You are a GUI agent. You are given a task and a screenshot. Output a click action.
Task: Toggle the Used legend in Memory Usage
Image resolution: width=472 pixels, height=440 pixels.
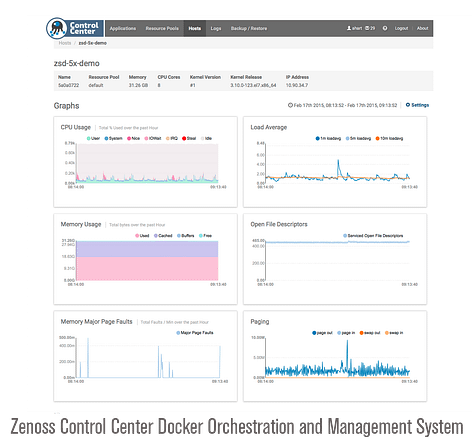[x=142, y=236]
